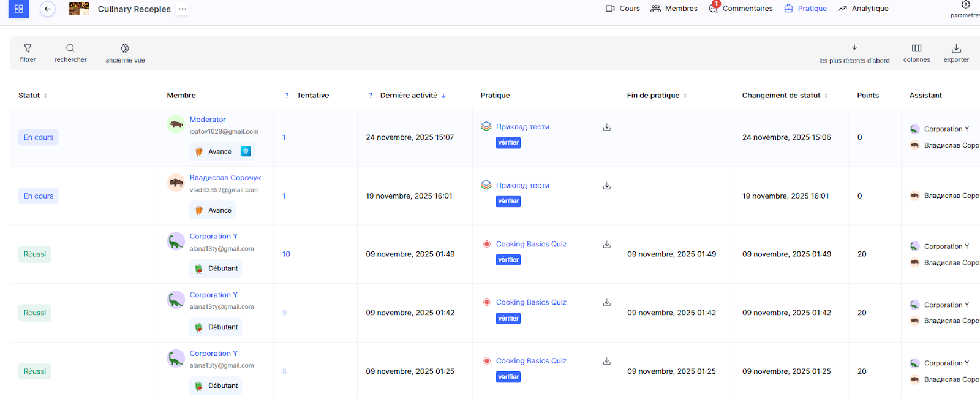Download the first Cooking Basics Quiz result

pos(606,245)
